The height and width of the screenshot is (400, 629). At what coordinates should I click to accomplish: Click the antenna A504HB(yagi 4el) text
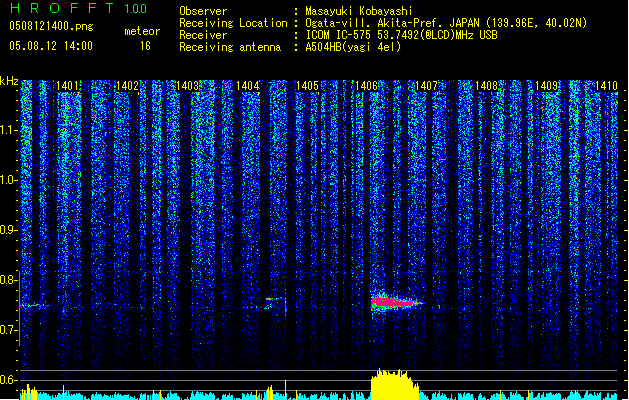pyautogui.click(x=353, y=47)
